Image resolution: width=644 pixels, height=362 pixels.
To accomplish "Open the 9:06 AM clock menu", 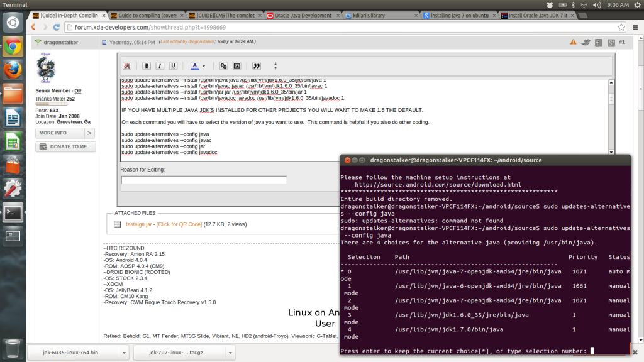I will (618, 5).
